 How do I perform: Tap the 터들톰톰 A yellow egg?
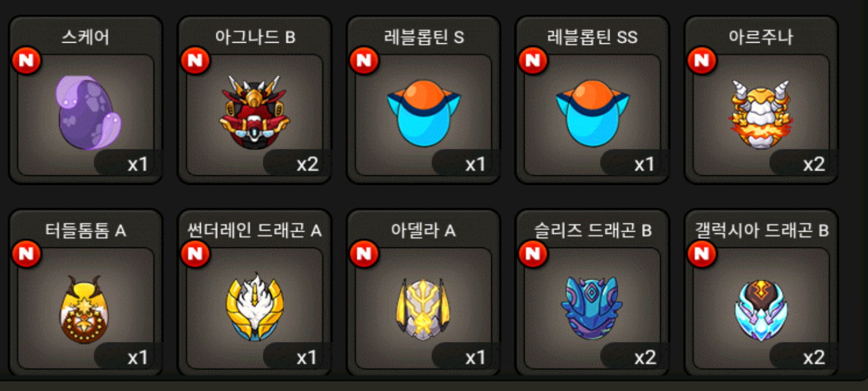pyautogui.click(x=85, y=308)
